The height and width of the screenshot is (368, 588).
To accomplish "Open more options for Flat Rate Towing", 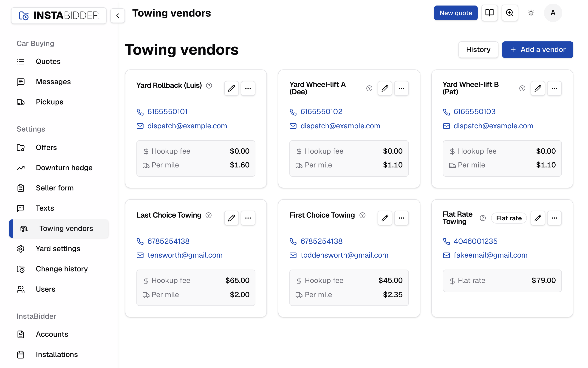I will click(554, 218).
